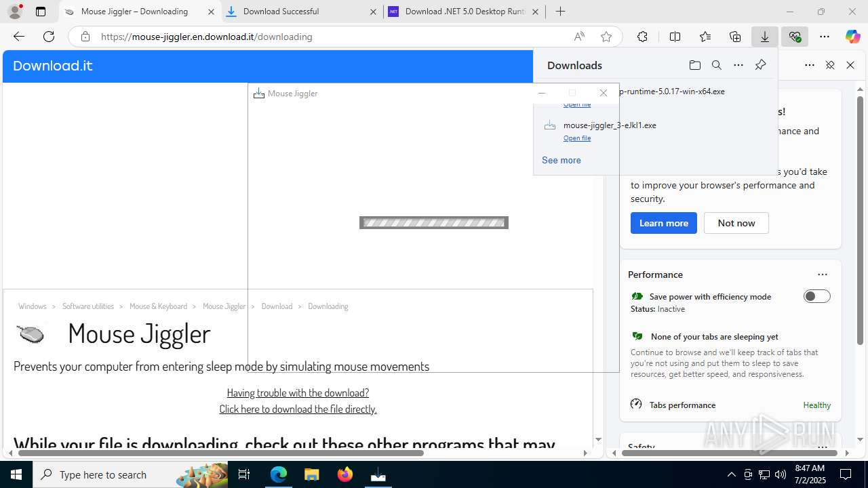
Task: Open the Copilot icon
Action: [852, 37]
